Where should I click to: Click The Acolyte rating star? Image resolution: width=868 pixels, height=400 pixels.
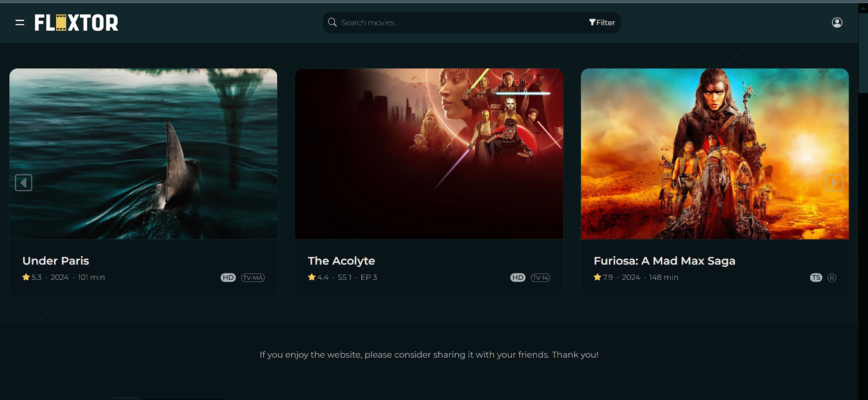point(311,277)
